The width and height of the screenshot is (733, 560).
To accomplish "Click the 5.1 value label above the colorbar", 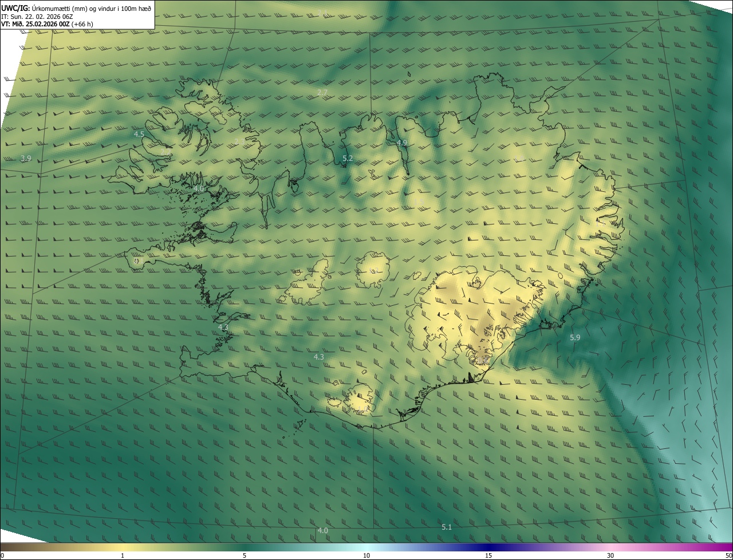I will 447,527.
